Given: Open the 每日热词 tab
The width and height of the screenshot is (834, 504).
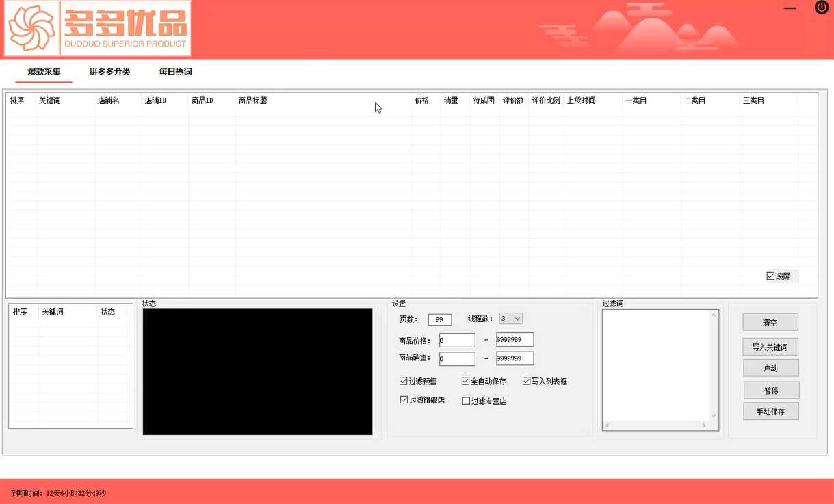Looking at the screenshot, I should pyautogui.click(x=175, y=72).
